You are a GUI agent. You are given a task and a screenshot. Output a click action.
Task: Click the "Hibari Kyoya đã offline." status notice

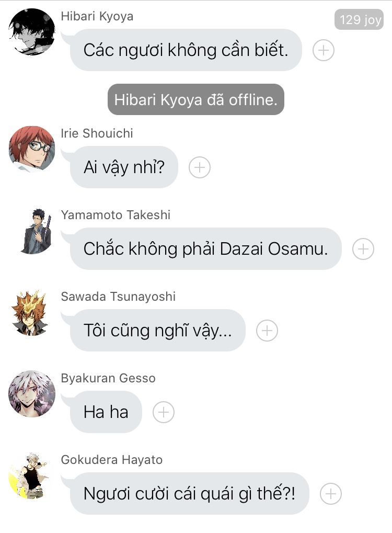pos(195,99)
